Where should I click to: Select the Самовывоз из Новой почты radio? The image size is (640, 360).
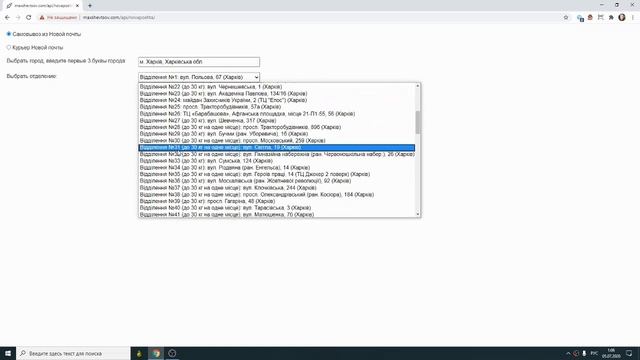click(x=9, y=34)
